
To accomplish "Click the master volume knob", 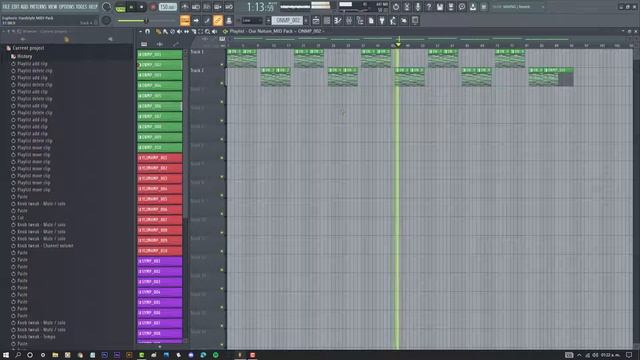I will coord(107,7).
